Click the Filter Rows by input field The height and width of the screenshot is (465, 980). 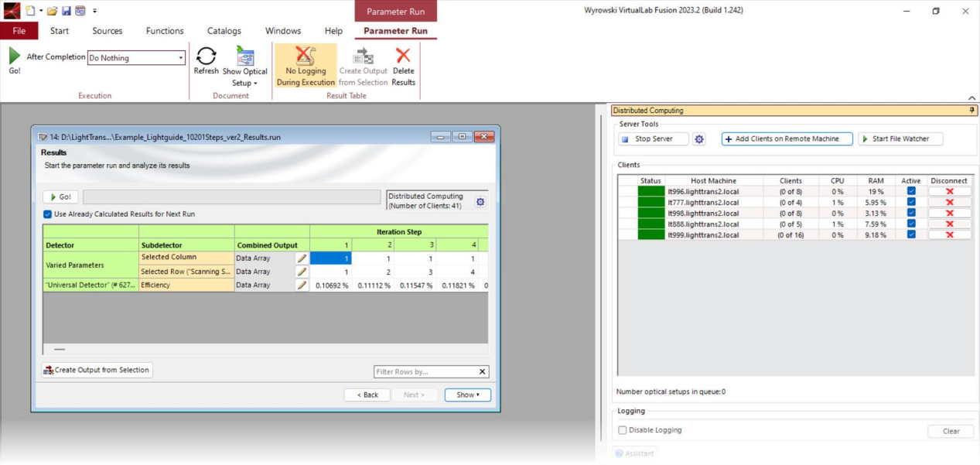(x=425, y=372)
